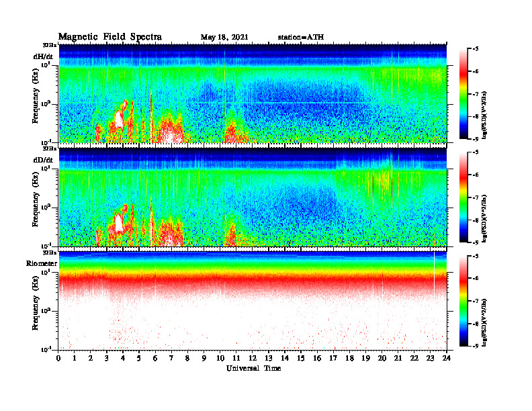532x411 pixels.
Task: Click the "Riometer" panel label
Action: 42,263
